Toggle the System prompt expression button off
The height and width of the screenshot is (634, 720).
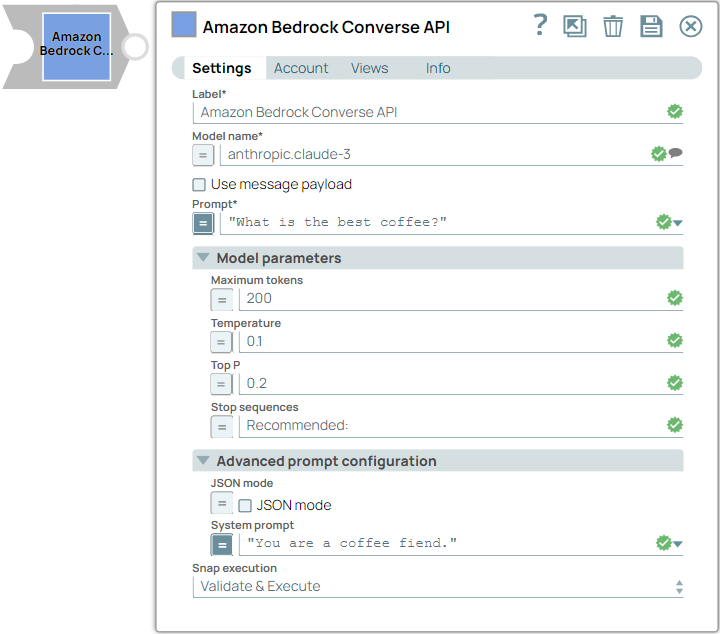point(222,545)
